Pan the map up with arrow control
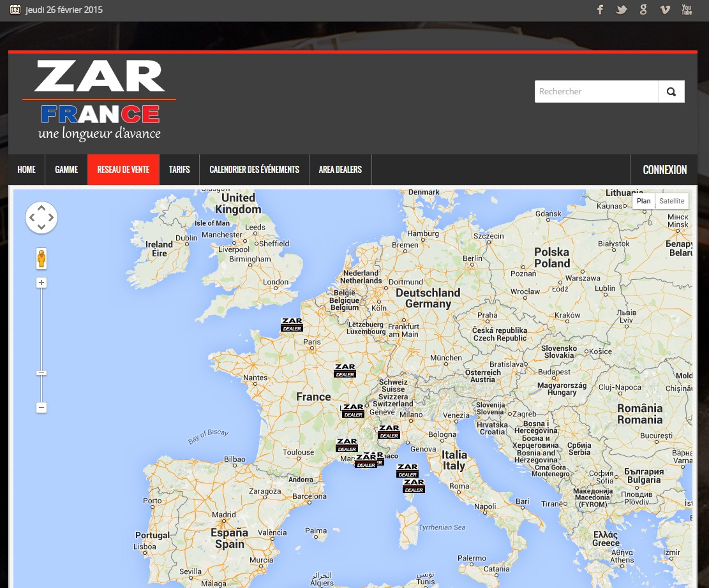Viewport: 709px width, 588px height. [x=41, y=209]
